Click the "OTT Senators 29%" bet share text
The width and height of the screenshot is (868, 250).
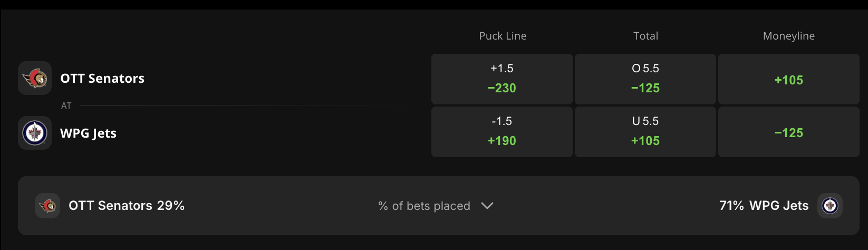point(127,206)
